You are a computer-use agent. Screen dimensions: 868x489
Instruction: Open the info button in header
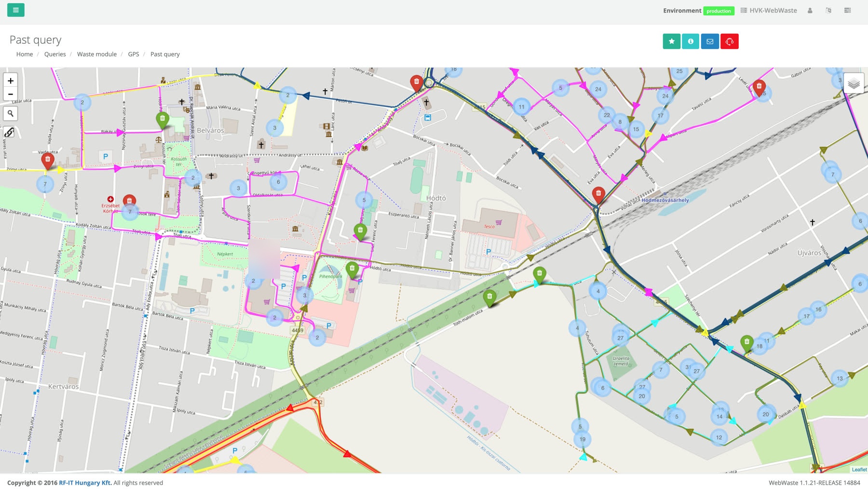pyautogui.click(x=691, y=41)
